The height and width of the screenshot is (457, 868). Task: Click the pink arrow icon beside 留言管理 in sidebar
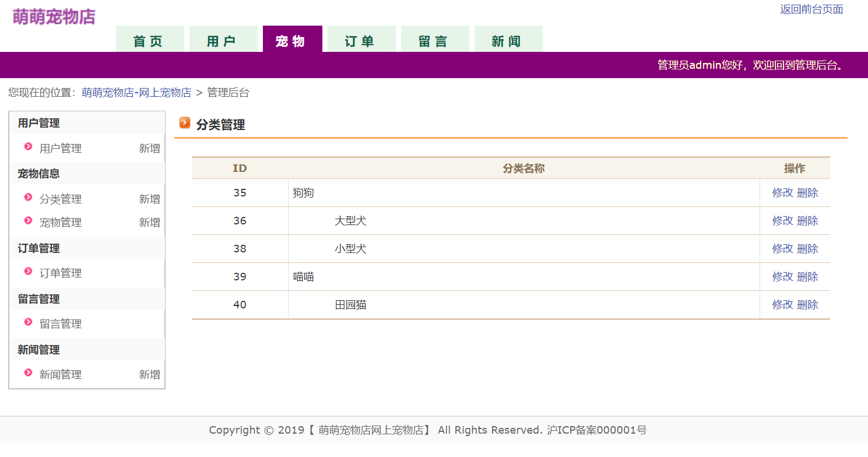click(28, 322)
